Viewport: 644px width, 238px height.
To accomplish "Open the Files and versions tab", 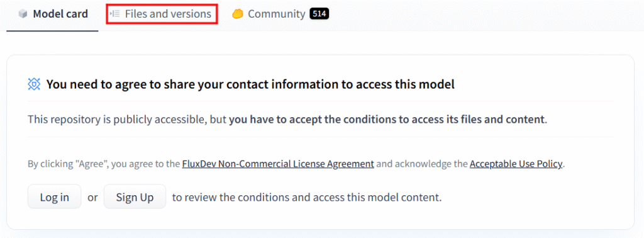I will click(x=162, y=14).
